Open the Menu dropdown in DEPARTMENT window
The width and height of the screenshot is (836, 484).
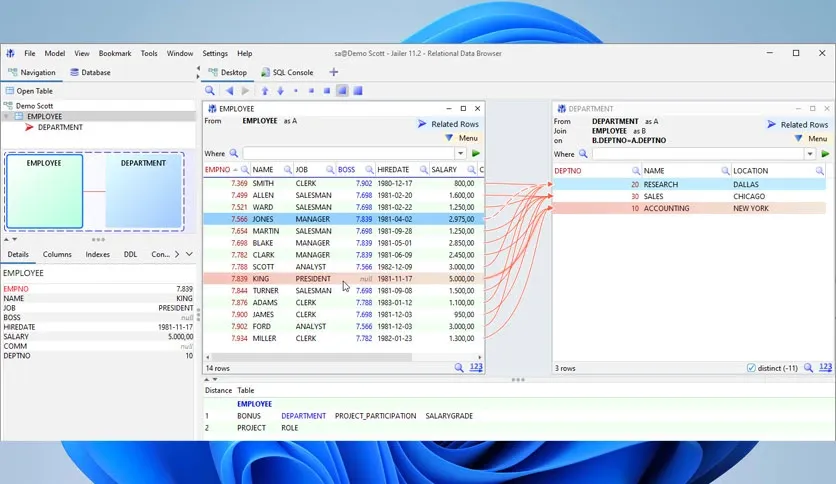coord(811,139)
